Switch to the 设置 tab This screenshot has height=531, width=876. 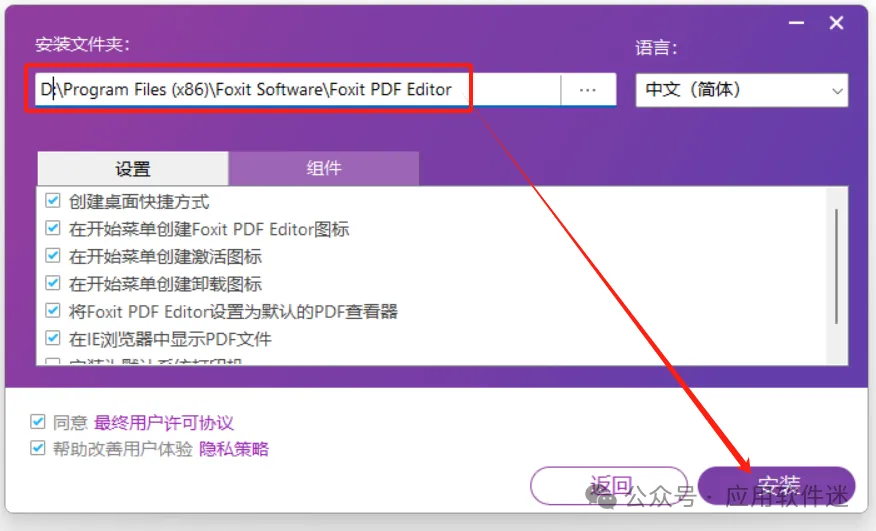pos(133,168)
